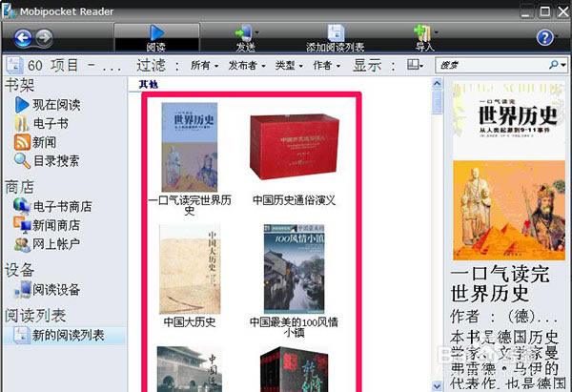
Task: Click the device icon beside 阅读设备
Action: (x=23, y=289)
